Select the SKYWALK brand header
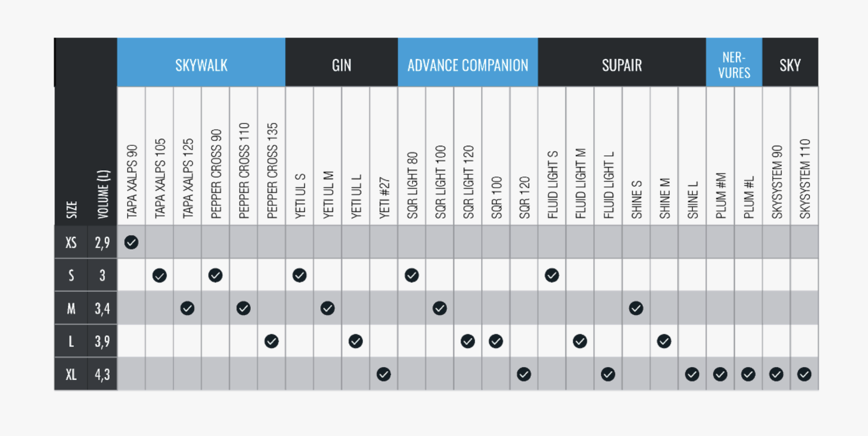868x436 pixels. tap(201, 65)
